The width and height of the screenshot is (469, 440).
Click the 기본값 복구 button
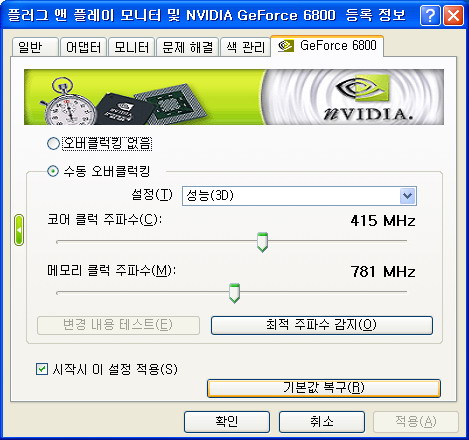click(x=324, y=388)
